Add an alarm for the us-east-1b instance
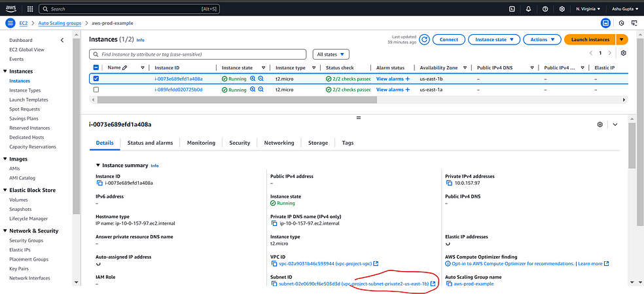 [x=408, y=79]
